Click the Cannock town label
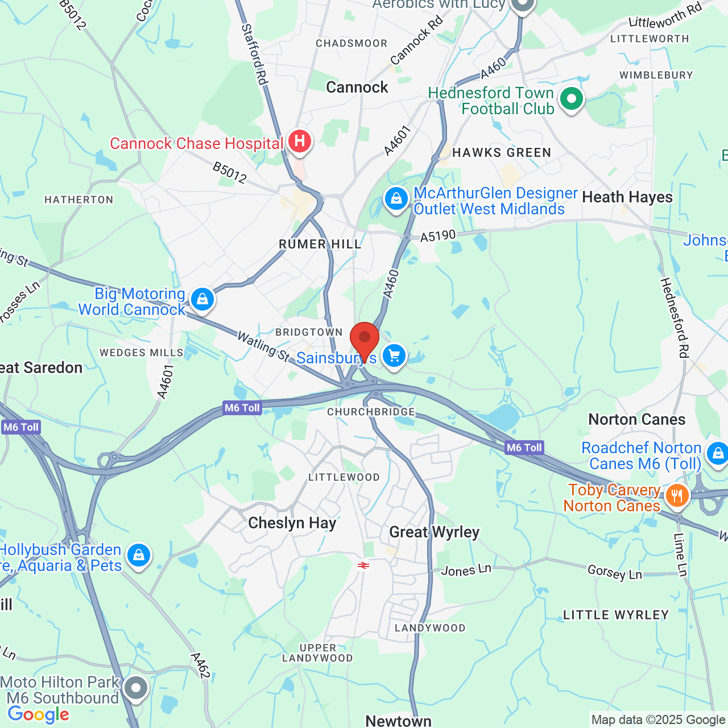728x728 pixels. [357, 87]
